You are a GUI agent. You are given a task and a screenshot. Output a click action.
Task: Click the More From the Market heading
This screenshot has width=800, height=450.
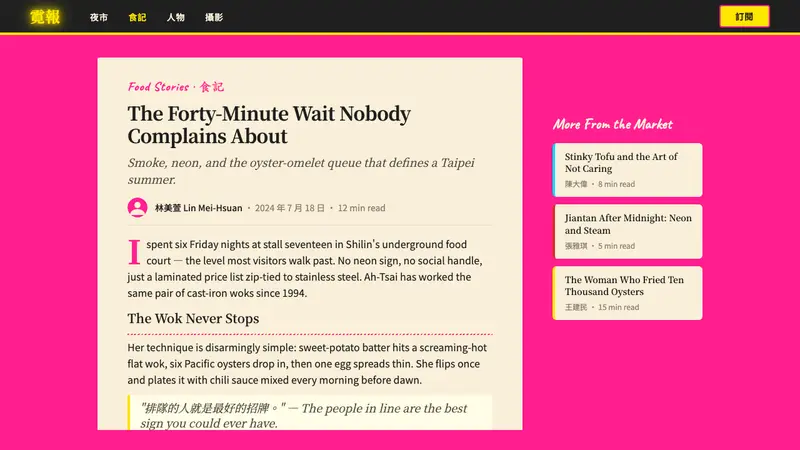(x=613, y=124)
